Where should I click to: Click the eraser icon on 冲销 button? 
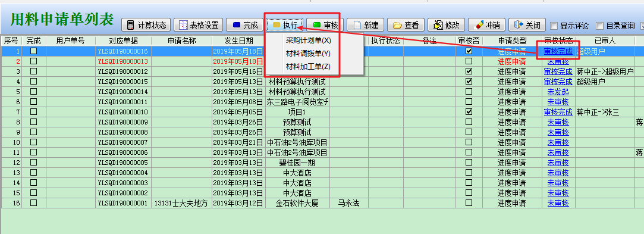click(x=478, y=25)
